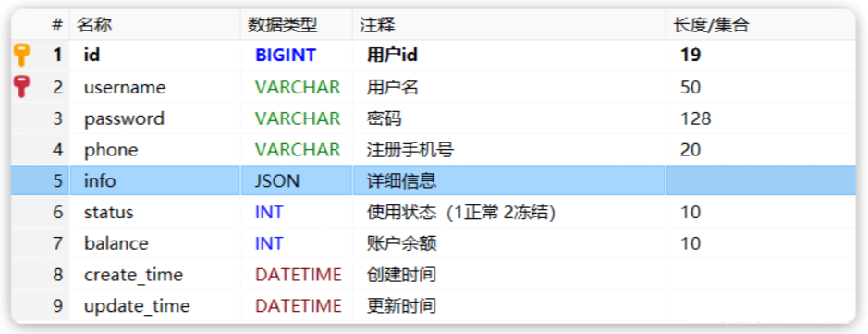Select row number 1
The width and height of the screenshot is (868, 334).
[57, 55]
